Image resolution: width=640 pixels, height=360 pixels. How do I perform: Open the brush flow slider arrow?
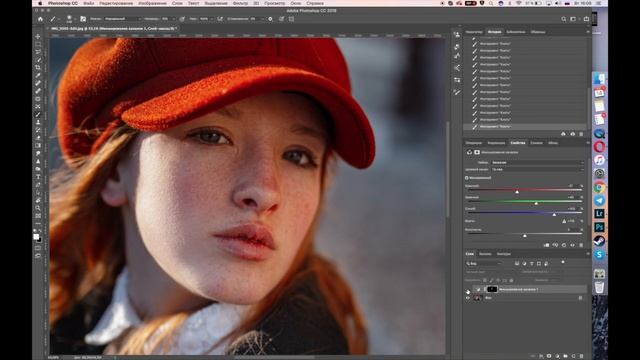click(212, 19)
